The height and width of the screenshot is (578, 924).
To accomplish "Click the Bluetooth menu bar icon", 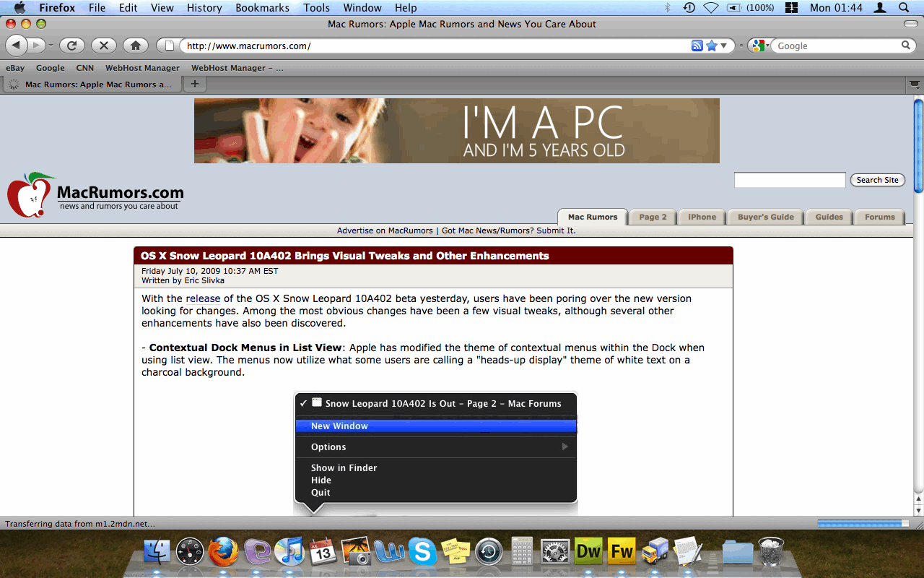I will pos(668,8).
